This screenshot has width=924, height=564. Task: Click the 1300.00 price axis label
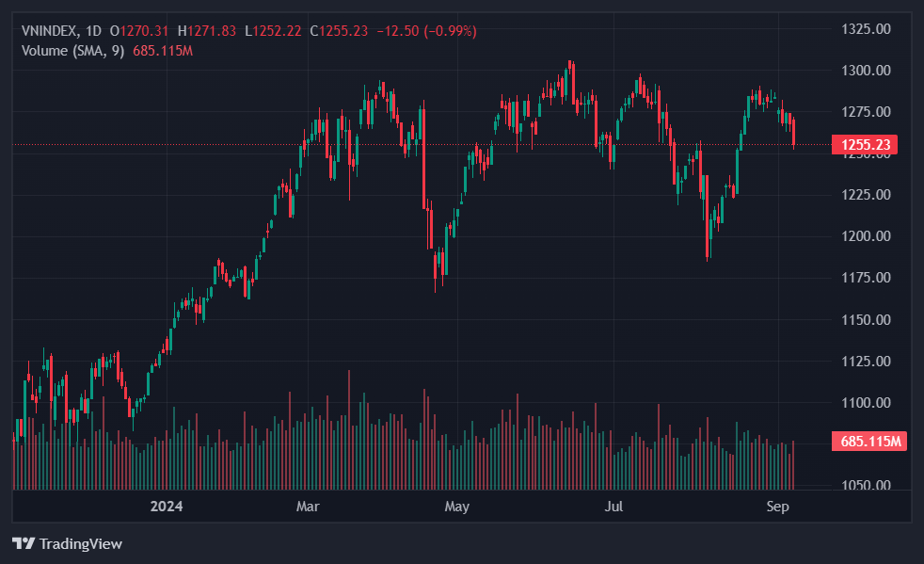[x=865, y=71]
